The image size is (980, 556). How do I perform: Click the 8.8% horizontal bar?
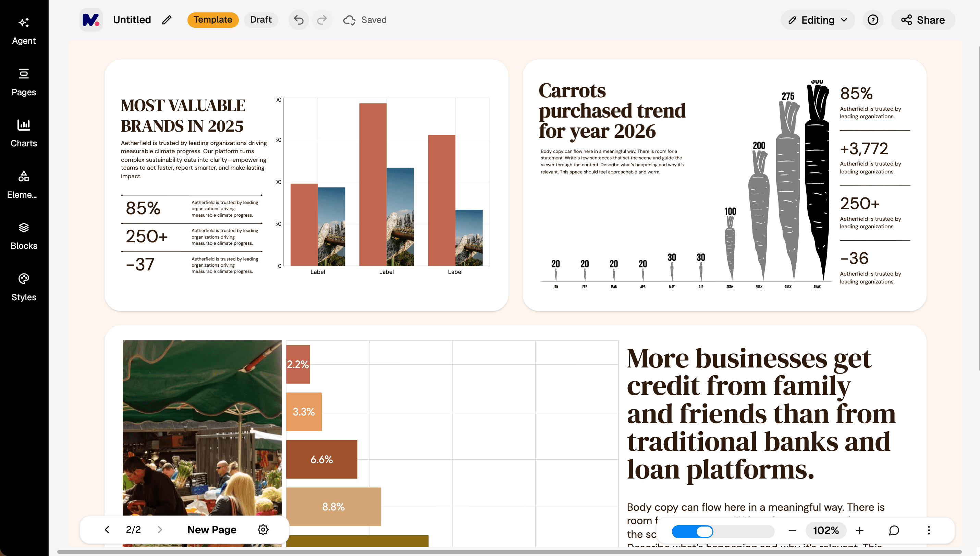click(333, 507)
